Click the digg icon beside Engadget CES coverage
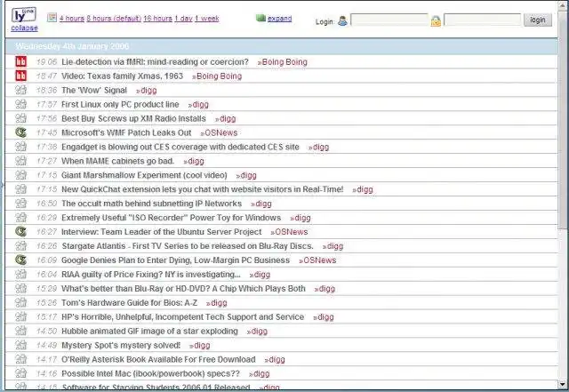Viewport: 569px width, 392px height. pos(21,147)
